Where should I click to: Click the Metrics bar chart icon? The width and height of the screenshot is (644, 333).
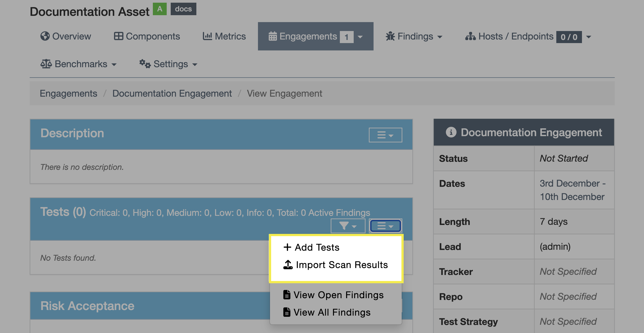[x=207, y=36]
